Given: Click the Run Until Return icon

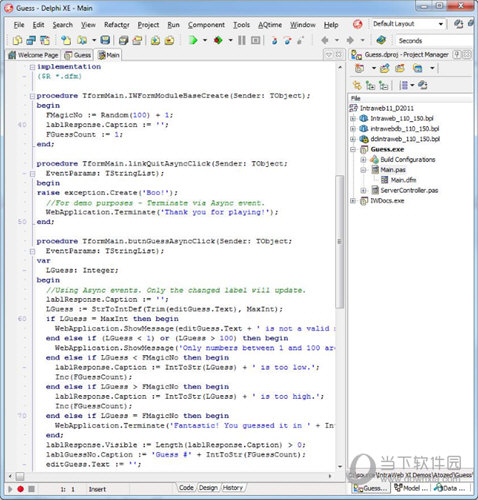Looking at the screenshot, I should (300, 40).
